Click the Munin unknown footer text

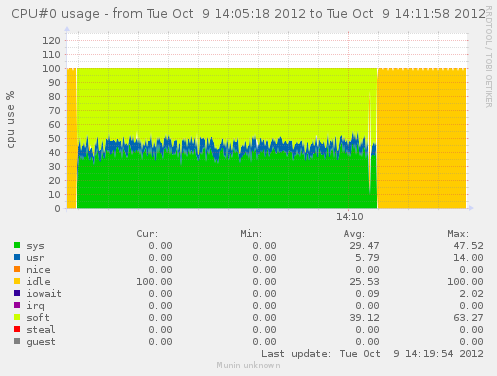[248, 365]
